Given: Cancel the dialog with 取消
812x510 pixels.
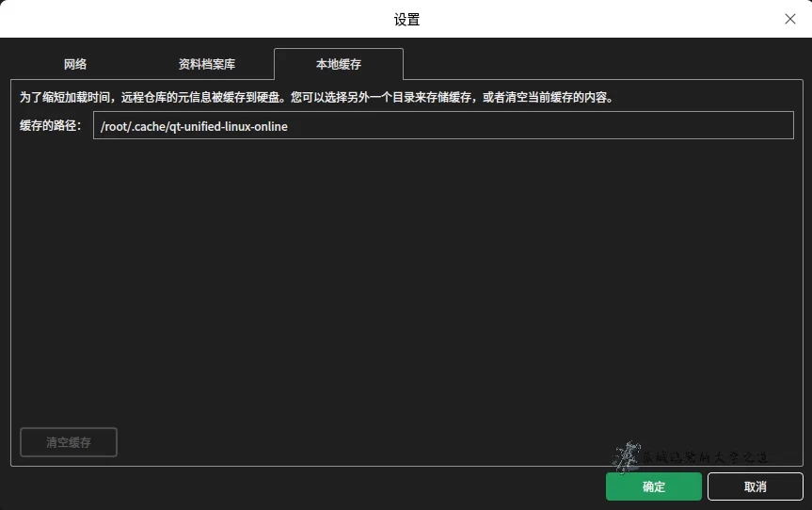Looking at the screenshot, I should coord(755,486).
